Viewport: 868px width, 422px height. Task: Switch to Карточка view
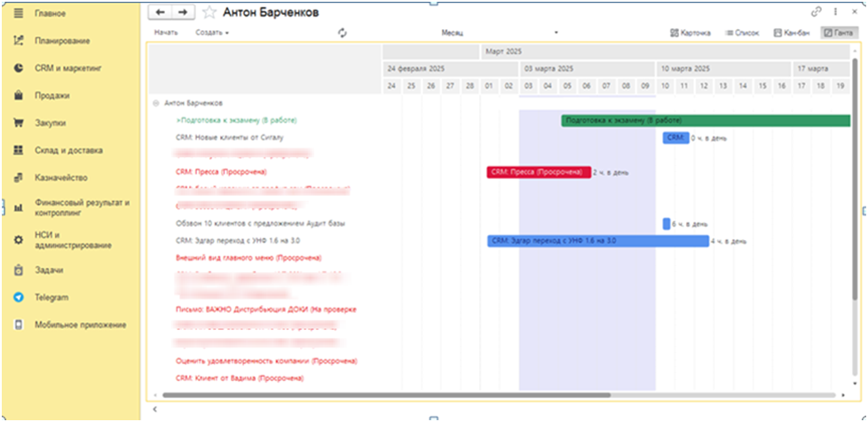tap(690, 33)
